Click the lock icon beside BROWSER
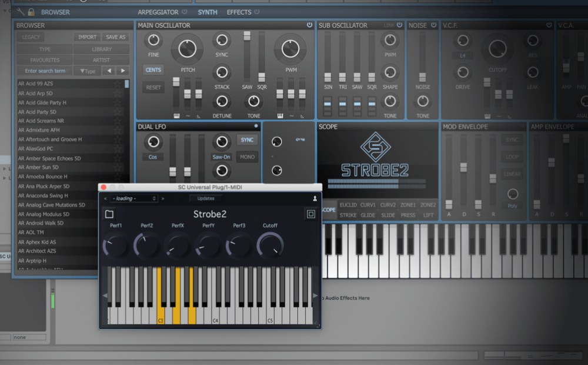This screenshot has height=365, width=588. pyautogui.click(x=31, y=12)
